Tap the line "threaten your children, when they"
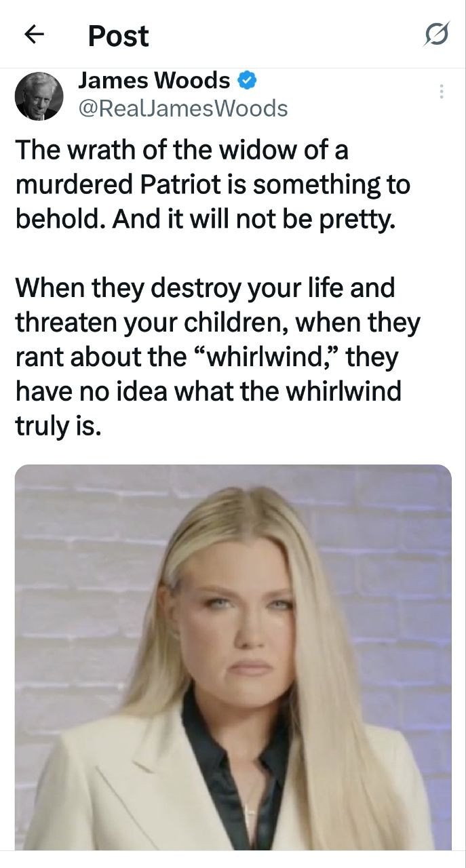Screen dimensions: 466x868 (218, 322)
